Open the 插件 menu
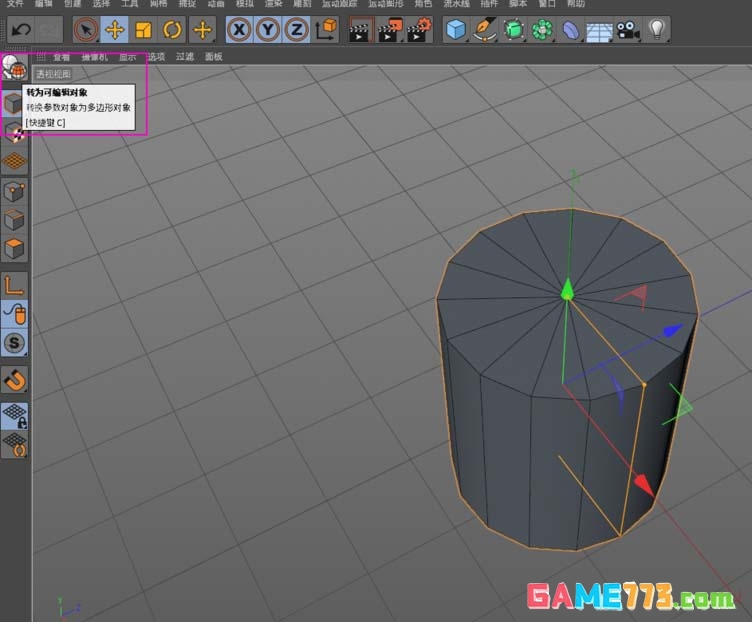The width and height of the screenshot is (752, 622). click(x=489, y=3)
